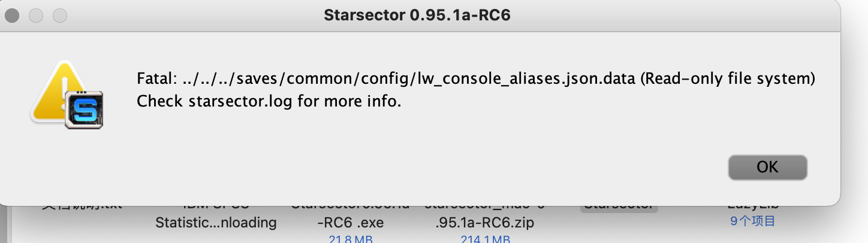
Task: Click the Check starsector.log line
Action: point(268,101)
